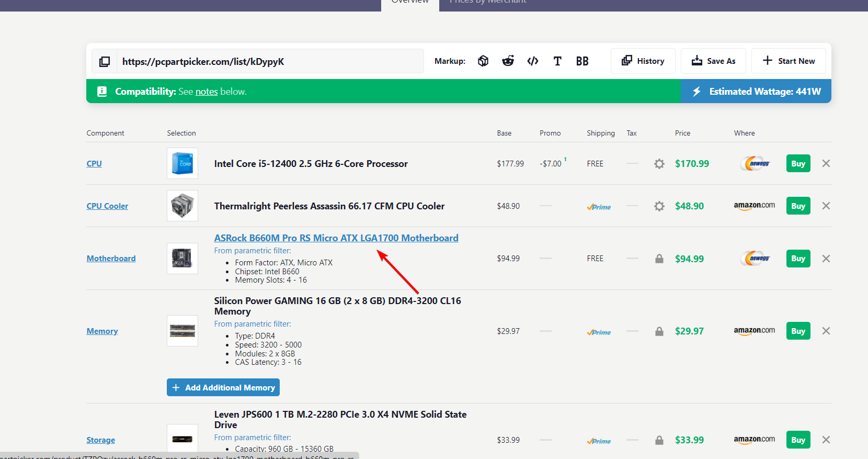Open the Newegg logo in the CPU row
The height and width of the screenshot is (459, 868).
pyautogui.click(x=755, y=163)
